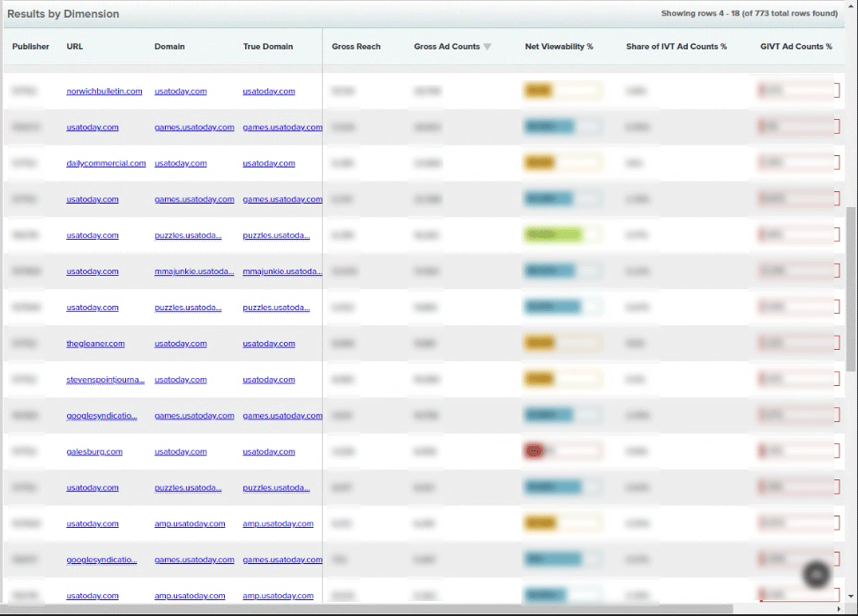The width and height of the screenshot is (858, 616).
Task: Open the stevenspointjourna... URL link
Action: (106, 380)
